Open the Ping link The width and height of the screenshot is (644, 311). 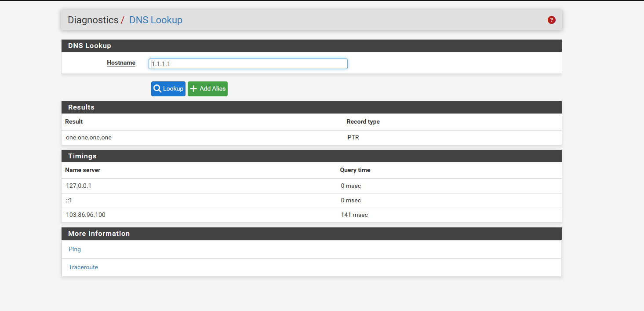click(x=75, y=249)
